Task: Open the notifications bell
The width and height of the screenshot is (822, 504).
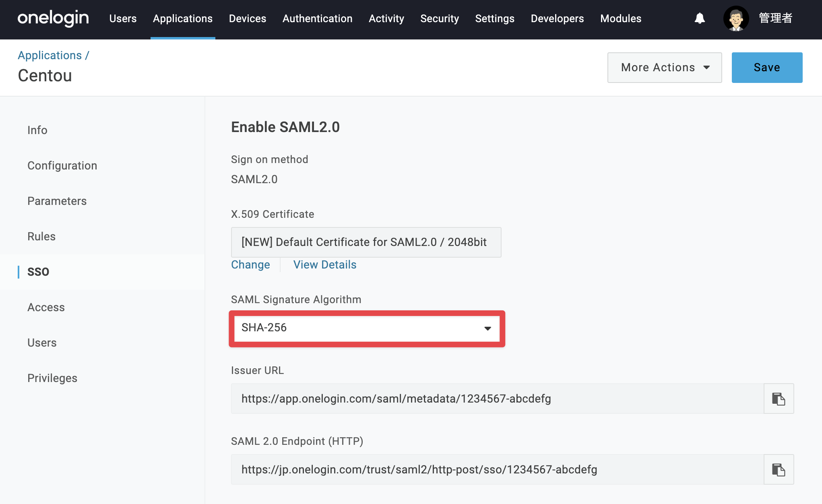Action: [700, 19]
